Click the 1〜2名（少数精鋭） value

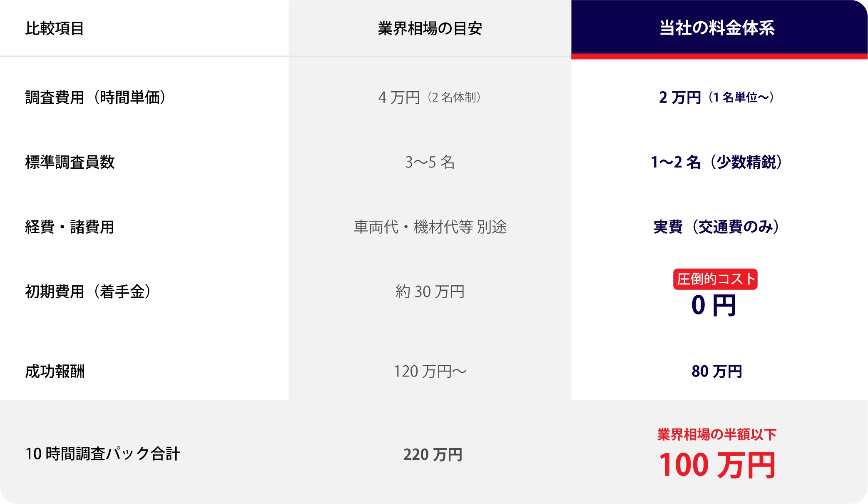pyautogui.click(x=716, y=162)
